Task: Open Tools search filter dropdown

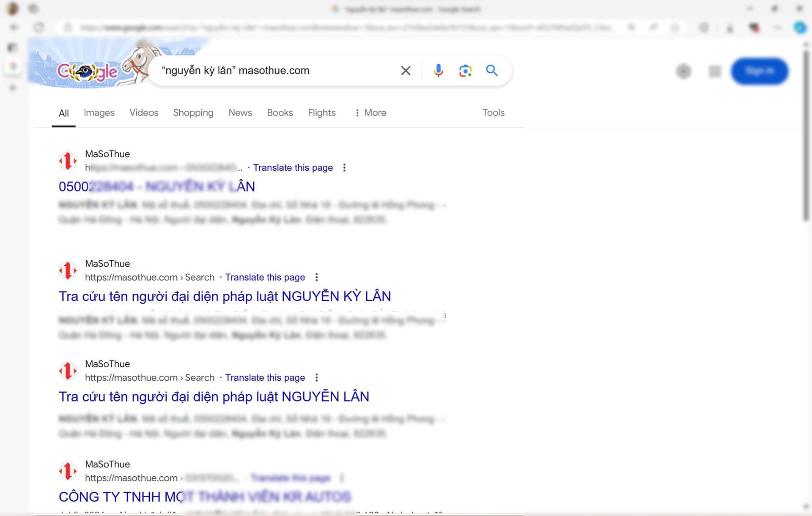Action: click(493, 112)
